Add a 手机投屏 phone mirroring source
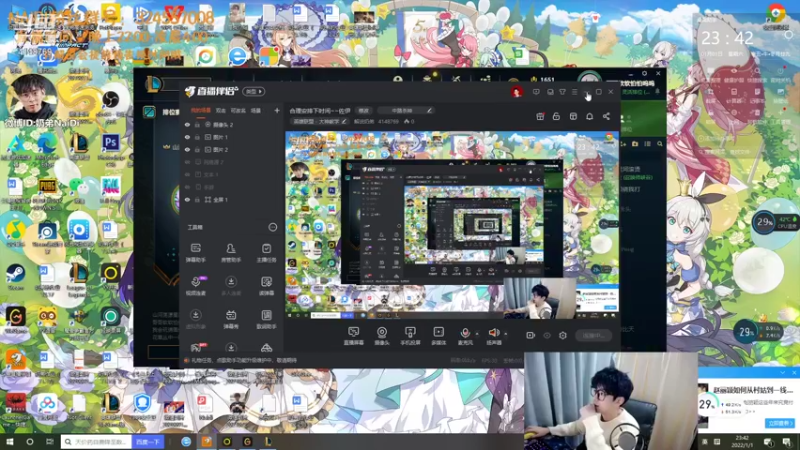The width and height of the screenshot is (800, 450). pyautogui.click(x=410, y=336)
